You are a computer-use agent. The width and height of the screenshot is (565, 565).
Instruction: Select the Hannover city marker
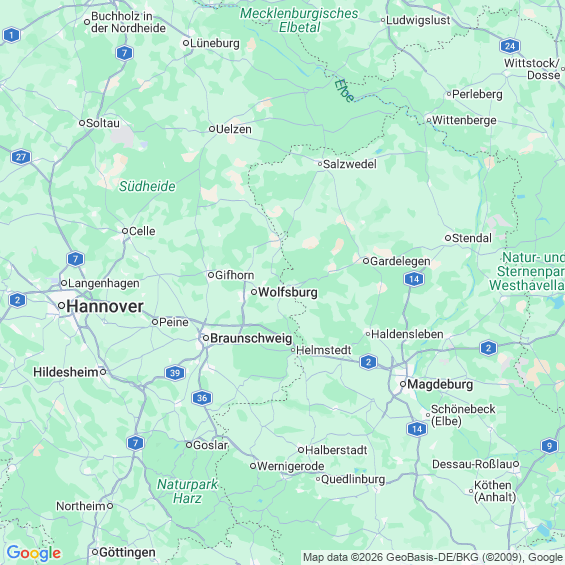click(x=62, y=306)
